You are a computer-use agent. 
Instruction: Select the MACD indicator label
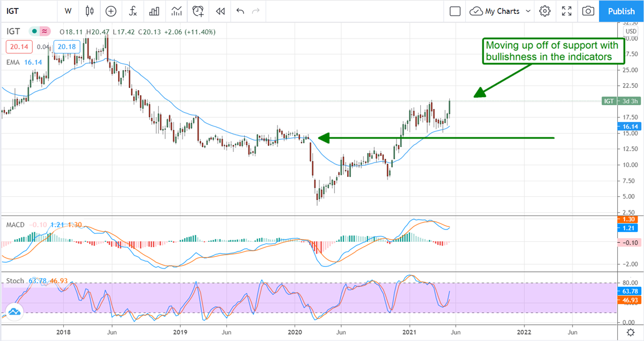pos(16,225)
